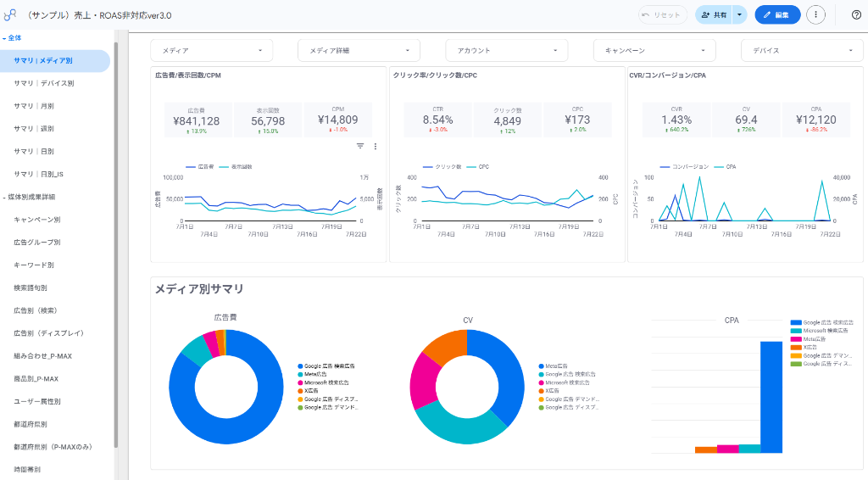Click the 表示回数 legend in 広告費 line chart

click(x=236, y=167)
